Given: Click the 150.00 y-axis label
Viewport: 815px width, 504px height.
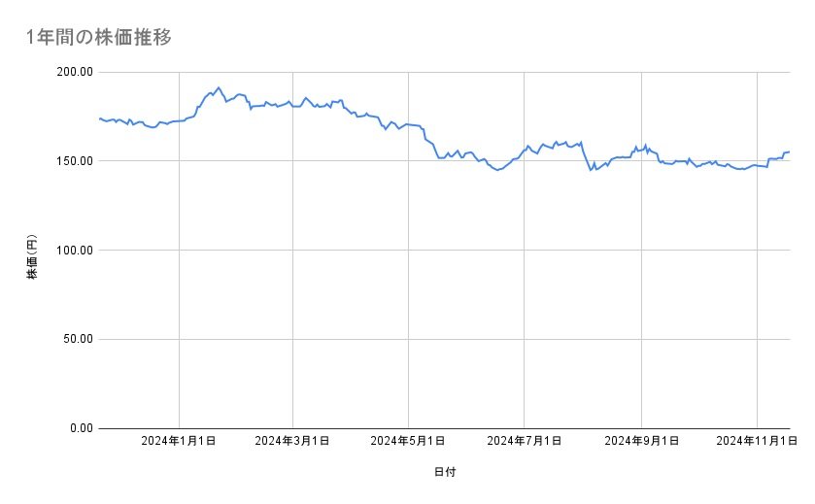Looking at the screenshot, I should tap(75, 161).
